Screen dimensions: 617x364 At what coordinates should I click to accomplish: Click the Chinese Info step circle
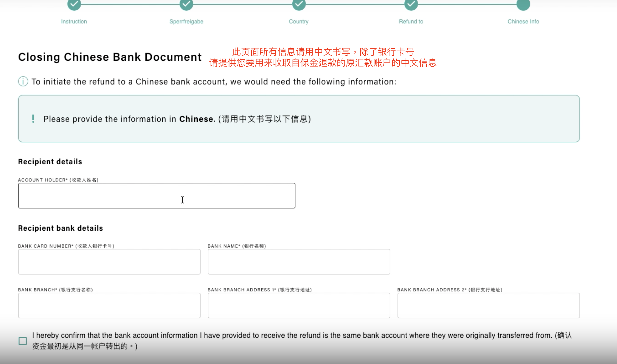pos(523,4)
